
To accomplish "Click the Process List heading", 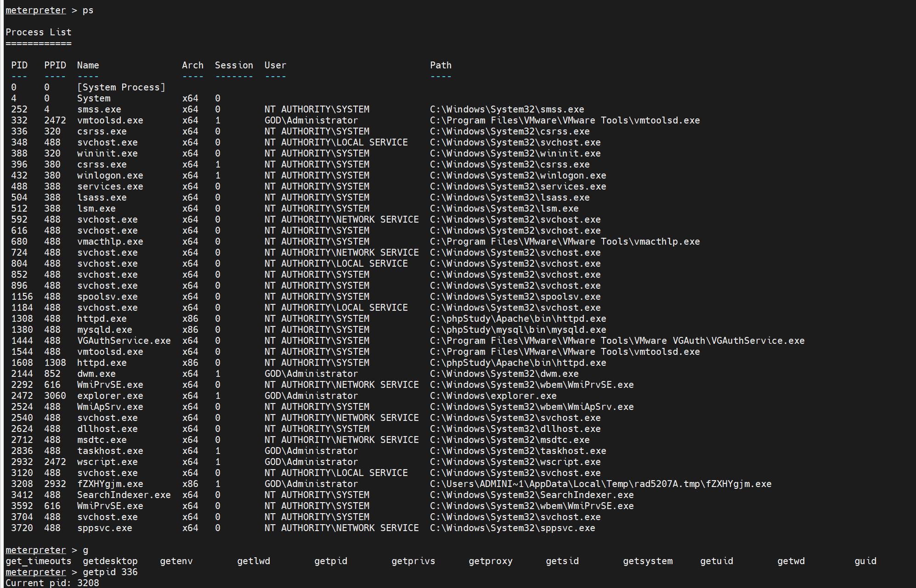I will (38, 32).
